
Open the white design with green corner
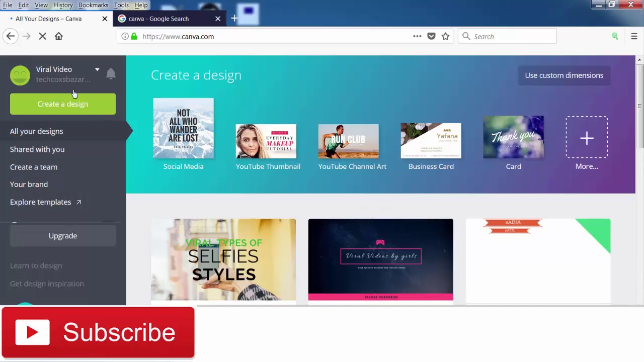click(x=538, y=260)
